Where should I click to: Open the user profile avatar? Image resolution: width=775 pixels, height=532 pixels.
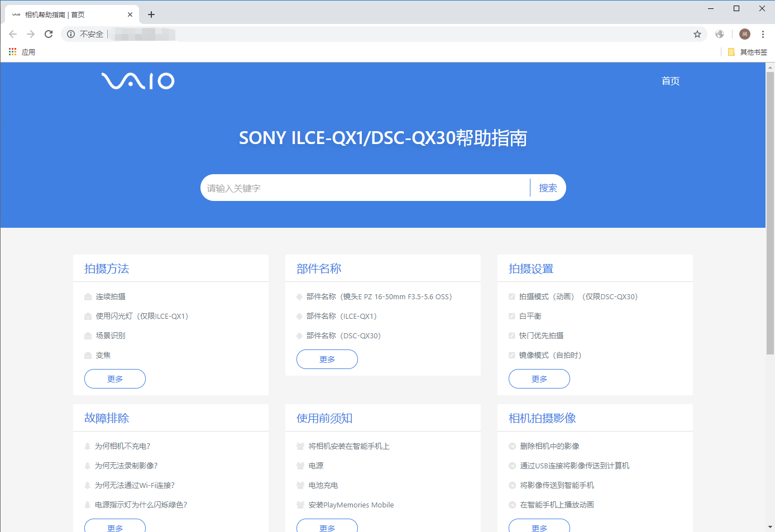(x=745, y=34)
